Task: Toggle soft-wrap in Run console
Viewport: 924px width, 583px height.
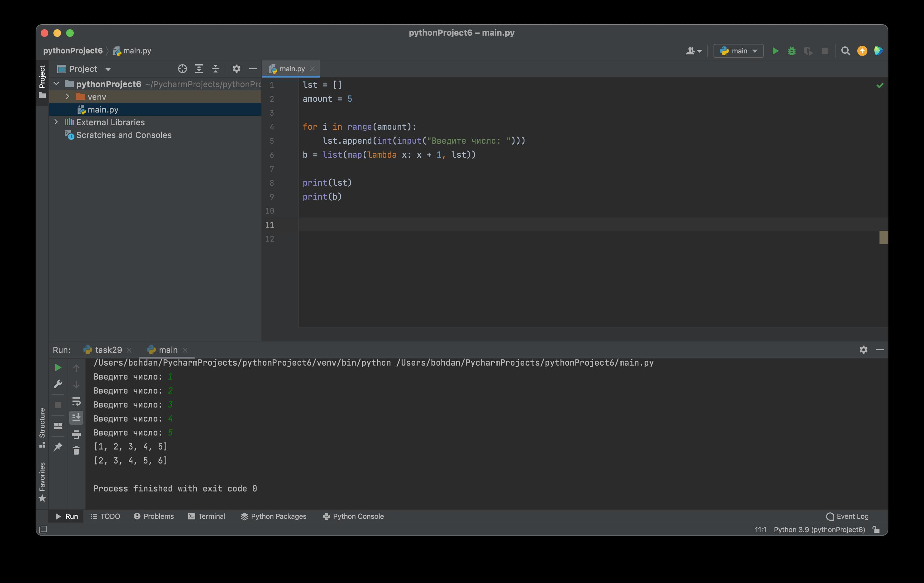Action: tap(76, 401)
